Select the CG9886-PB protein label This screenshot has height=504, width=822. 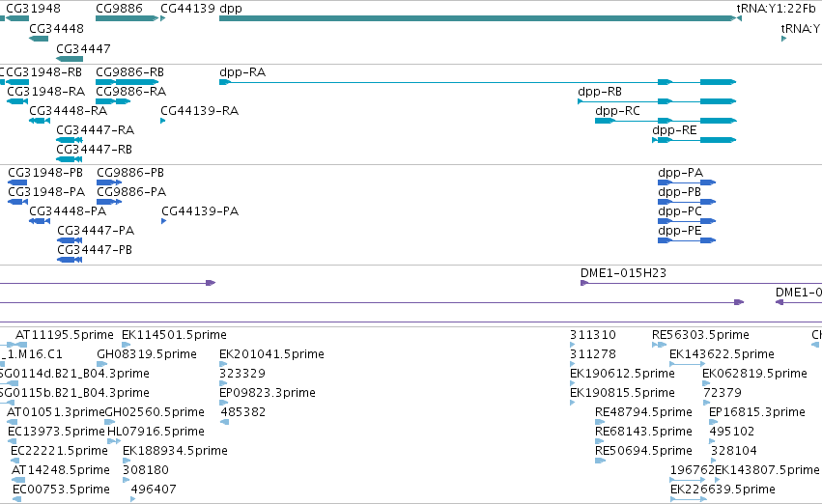(130, 173)
